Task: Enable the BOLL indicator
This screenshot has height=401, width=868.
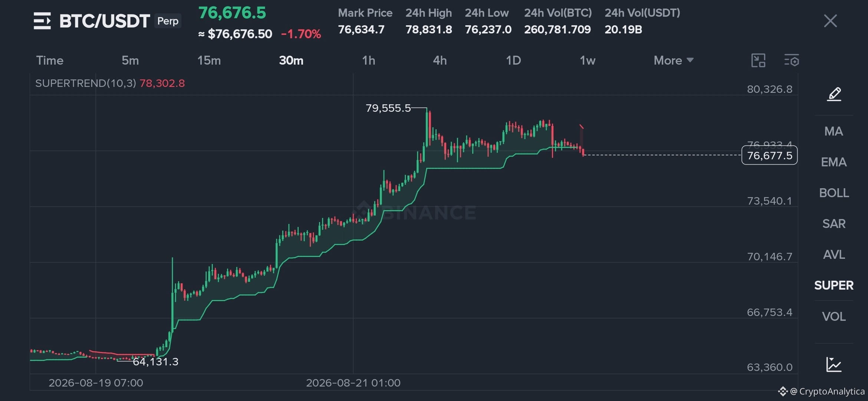Action: point(834,193)
